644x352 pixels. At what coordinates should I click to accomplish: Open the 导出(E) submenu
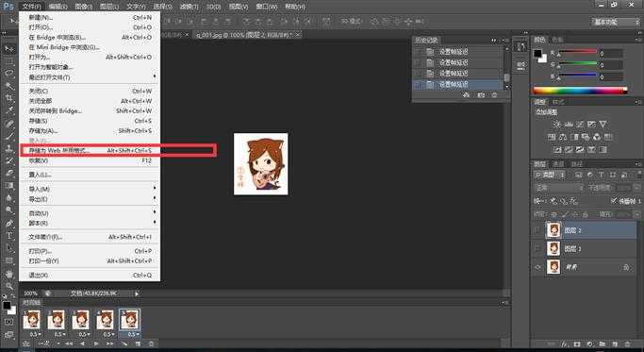point(90,199)
